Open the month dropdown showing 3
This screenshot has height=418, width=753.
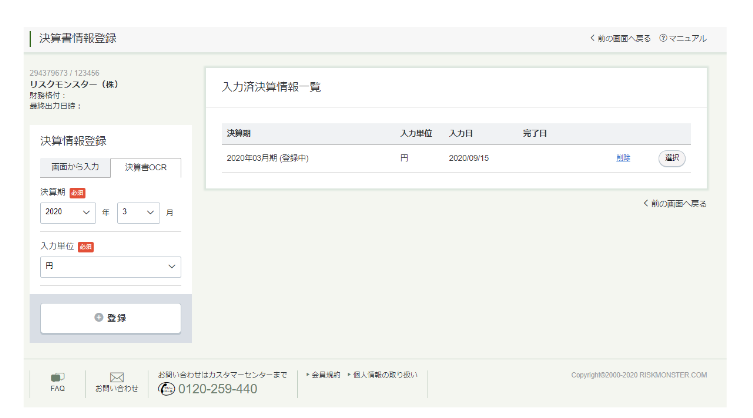point(138,212)
